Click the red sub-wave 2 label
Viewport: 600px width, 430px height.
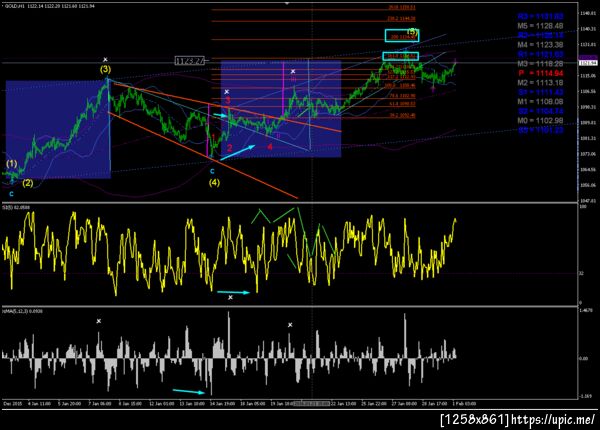click(230, 148)
